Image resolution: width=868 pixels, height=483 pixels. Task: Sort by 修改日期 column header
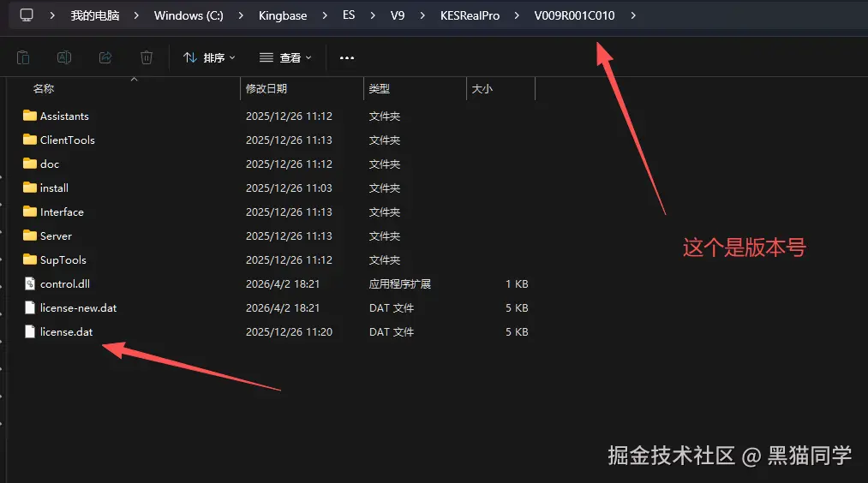coord(266,88)
